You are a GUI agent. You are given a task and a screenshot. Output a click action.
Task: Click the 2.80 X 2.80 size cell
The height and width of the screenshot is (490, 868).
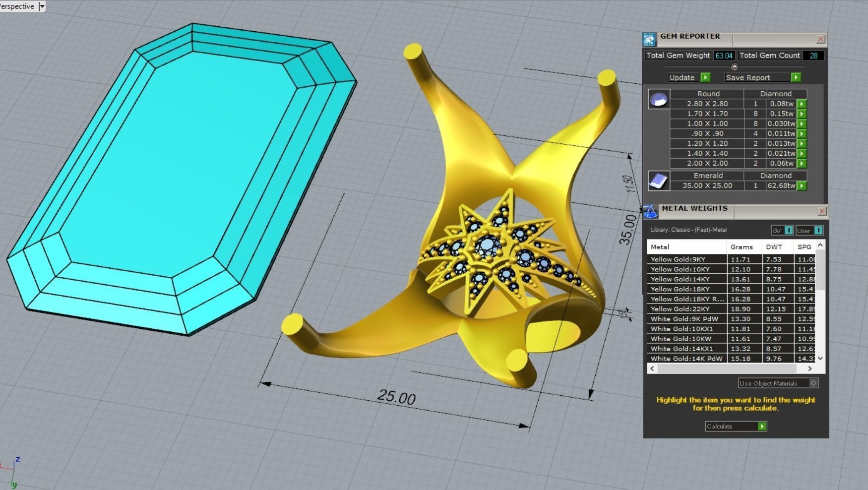point(707,104)
